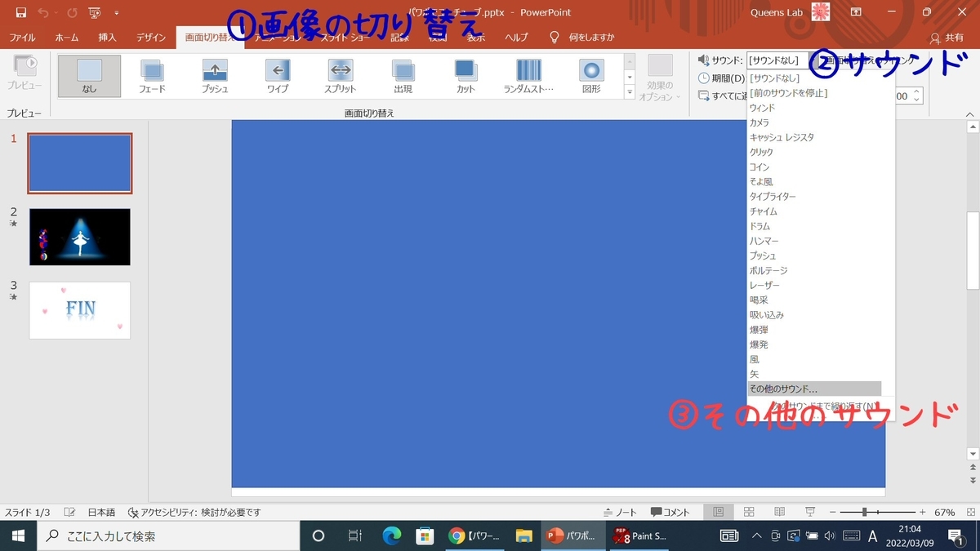Apply the フェード (Fade) transition
The height and width of the screenshot is (551, 980).
[x=152, y=75]
